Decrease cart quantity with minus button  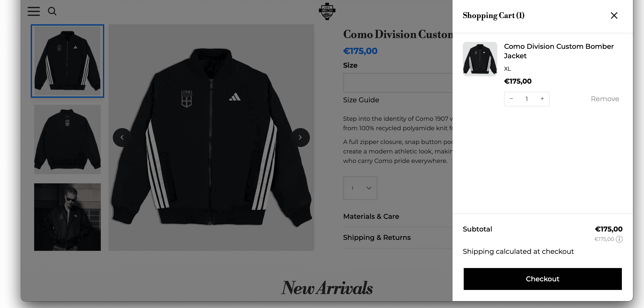pos(511,99)
